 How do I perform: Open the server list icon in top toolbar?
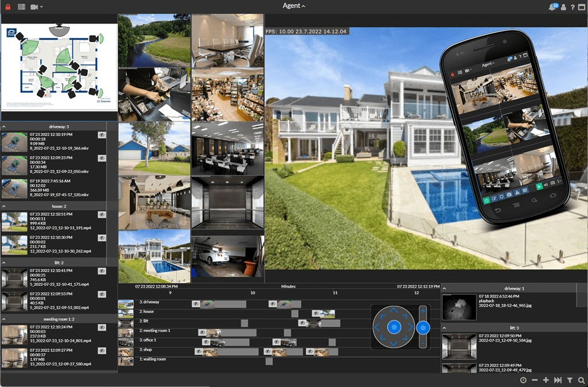pos(21,6)
